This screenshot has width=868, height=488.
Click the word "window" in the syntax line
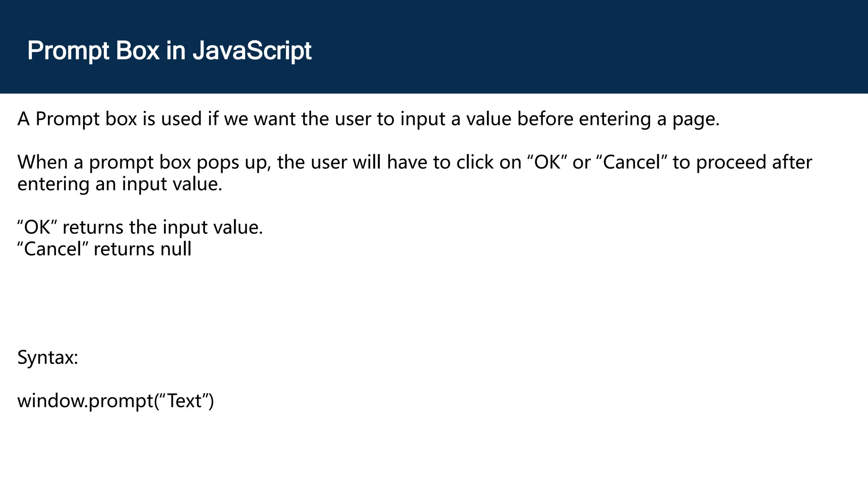pyautogui.click(x=50, y=401)
